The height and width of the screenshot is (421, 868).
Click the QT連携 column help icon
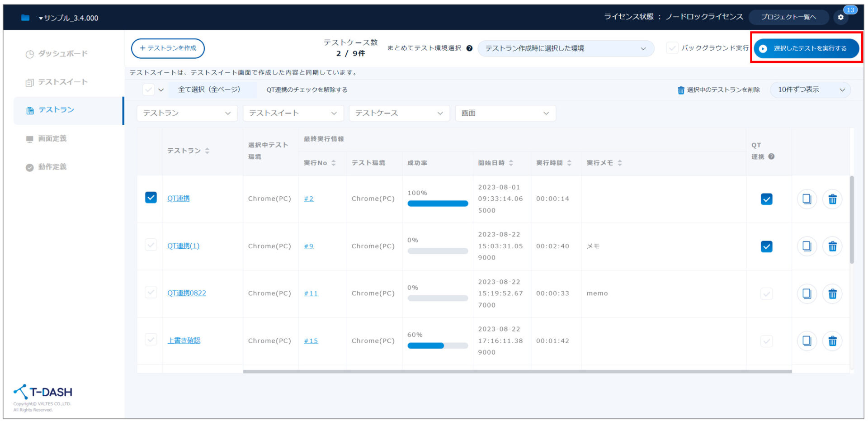(x=771, y=156)
